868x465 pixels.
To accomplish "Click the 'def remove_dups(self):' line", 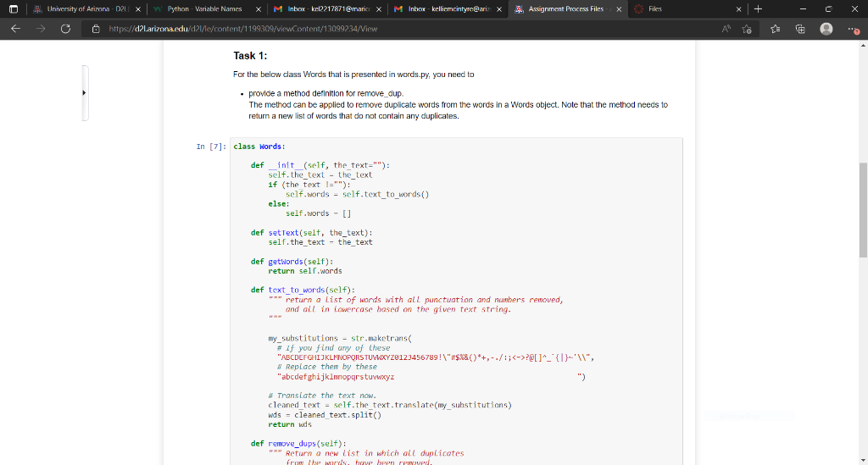I will (x=298, y=444).
